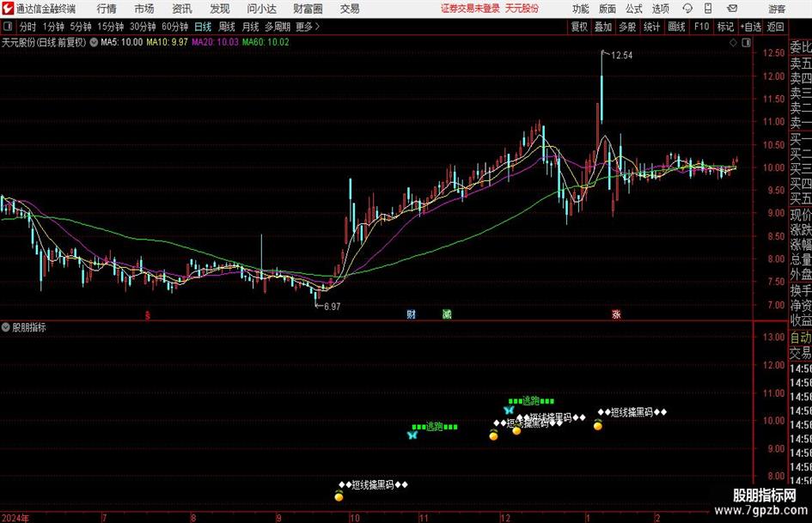The width and height of the screenshot is (812, 523).
Task: Switch to 15分钟 chart period
Action: pos(111,27)
